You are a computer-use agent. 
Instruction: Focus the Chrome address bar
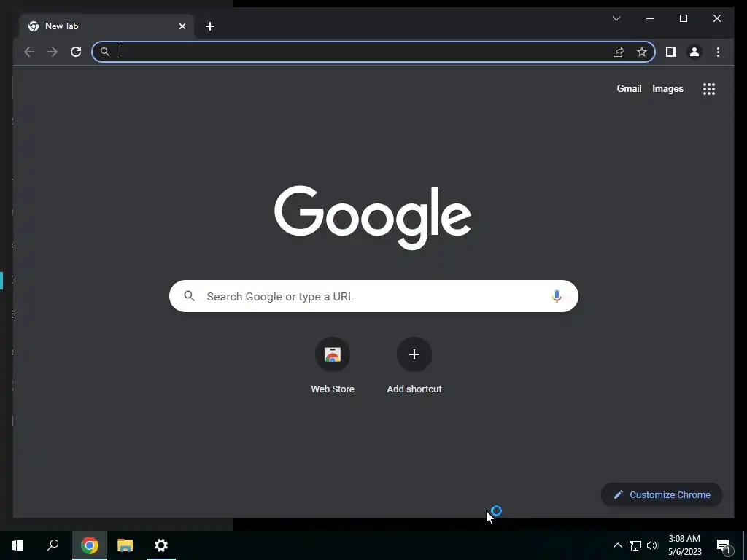click(x=373, y=52)
